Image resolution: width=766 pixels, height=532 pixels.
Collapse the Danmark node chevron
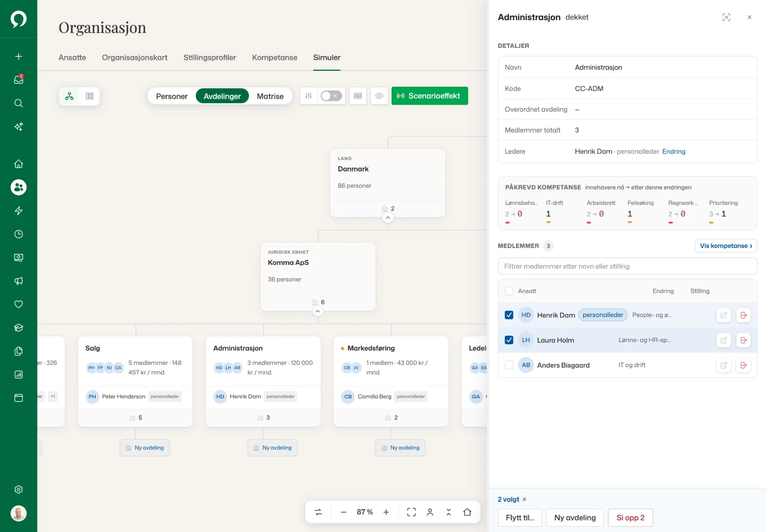[x=388, y=217]
